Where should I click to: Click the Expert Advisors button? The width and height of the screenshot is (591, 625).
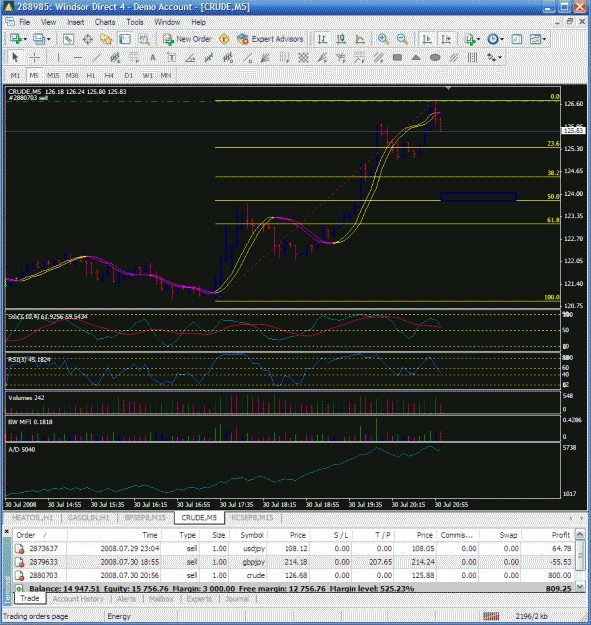point(270,39)
